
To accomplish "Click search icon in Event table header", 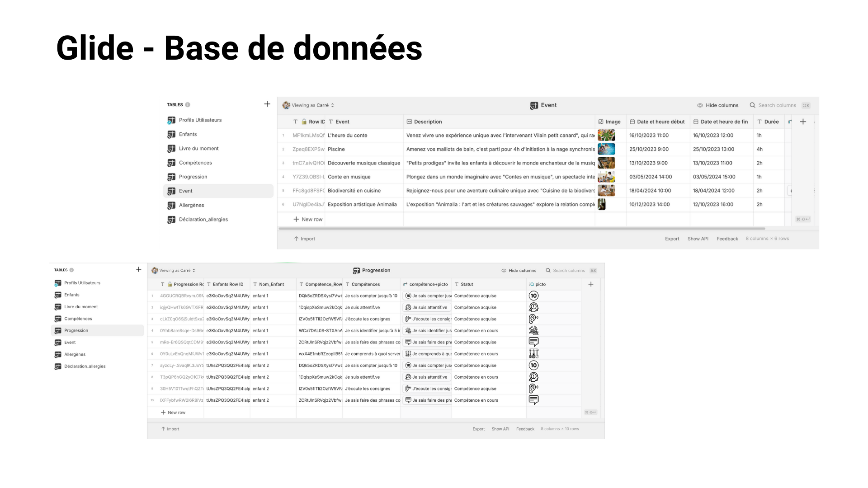I will point(752,105).
